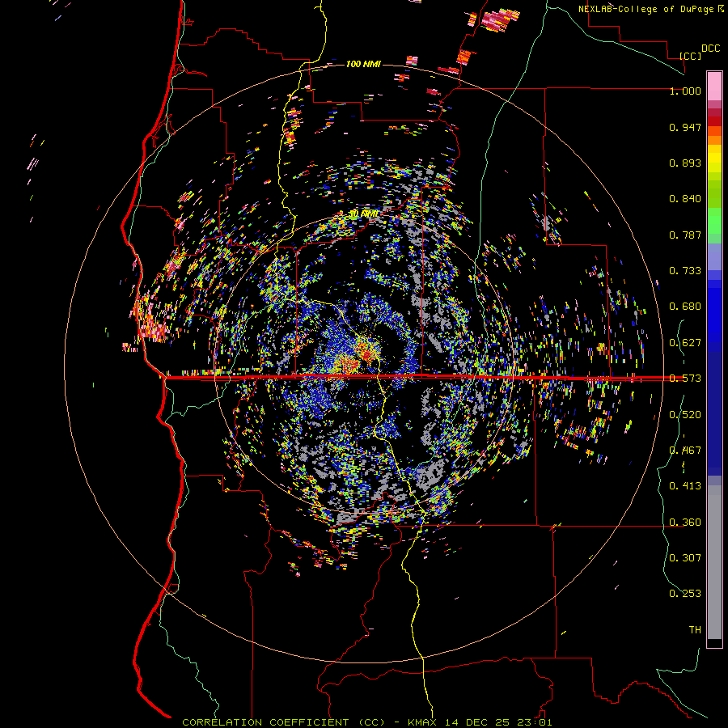Select the 0.413 scale value
The height and width of the screenshot is (728, 728).
[685, 486]
